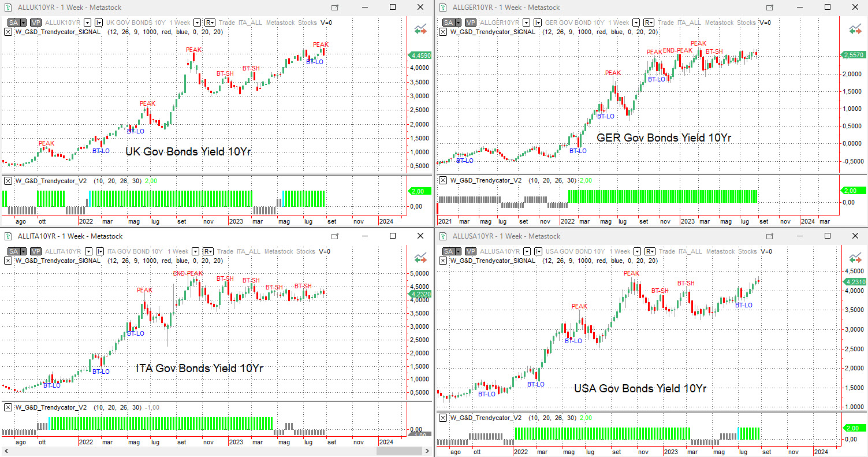
Task: Select the ITA chart 4,2320 price label
Action: pos(420,294)
